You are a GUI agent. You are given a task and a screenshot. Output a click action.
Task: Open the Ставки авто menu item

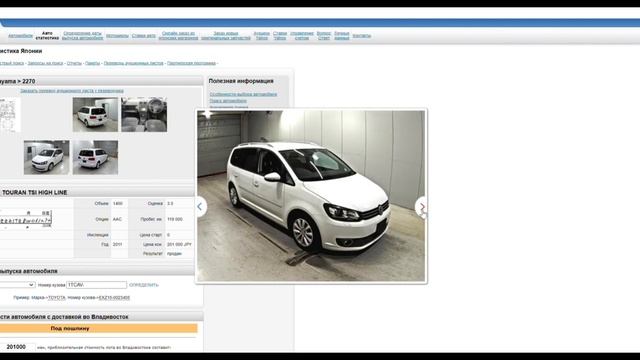144,36
